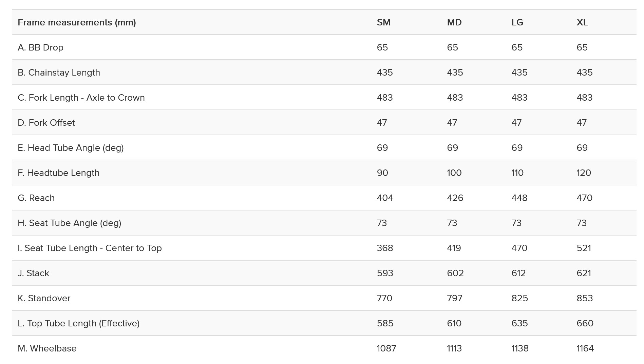Select the K. Standover row label
The height and width of the screenshot is (364, 644).
(x=44, y=298)
